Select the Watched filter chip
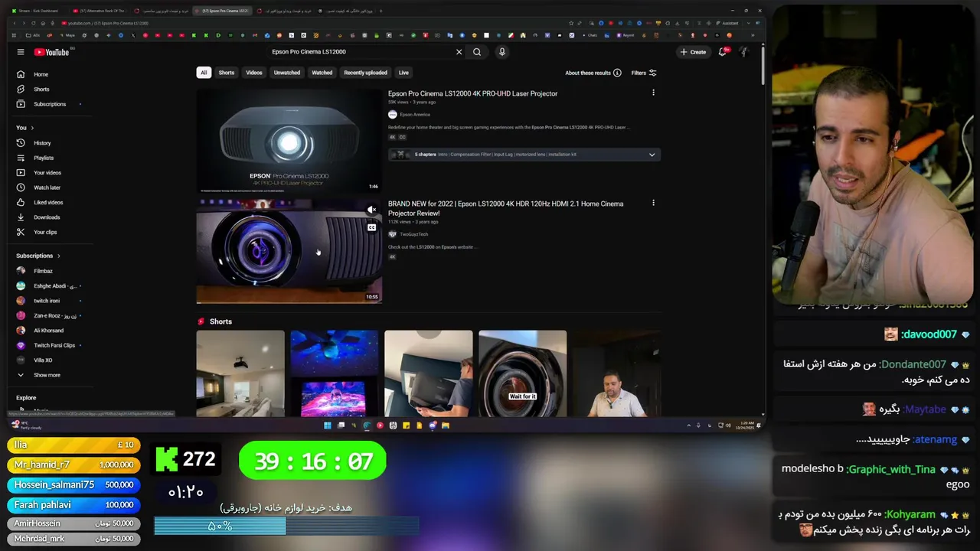This screenshot has width=980, height=551. [322, 73]
